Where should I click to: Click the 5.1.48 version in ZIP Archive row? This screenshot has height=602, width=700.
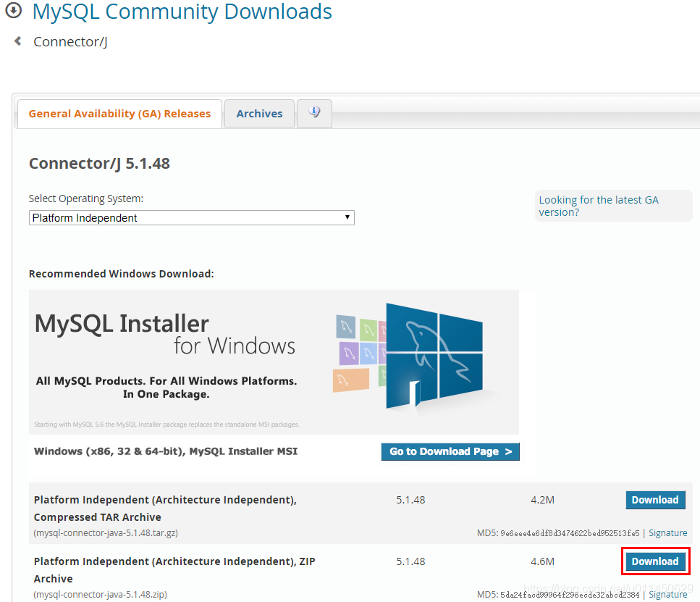[410, 561]
